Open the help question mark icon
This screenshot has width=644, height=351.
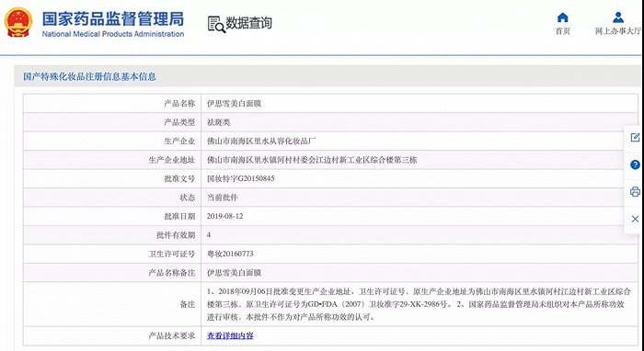[x=635, y=164]
